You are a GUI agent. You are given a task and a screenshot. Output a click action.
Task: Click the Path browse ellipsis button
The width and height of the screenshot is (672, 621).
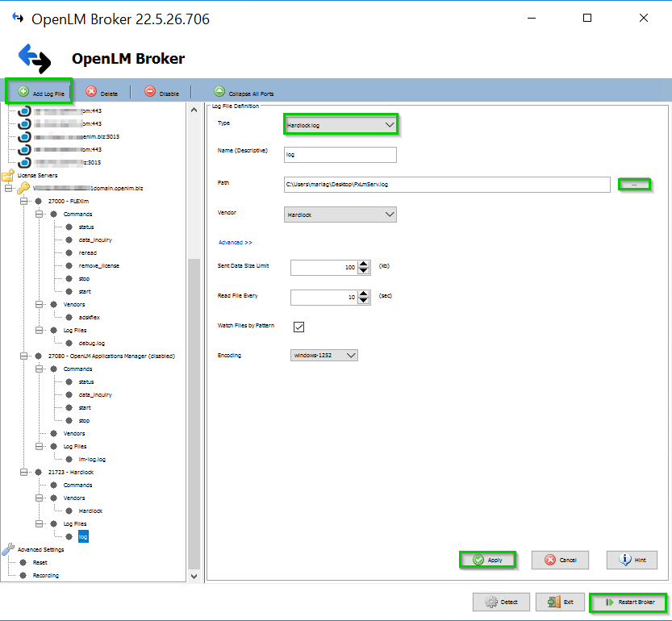(x=634, y=185)
